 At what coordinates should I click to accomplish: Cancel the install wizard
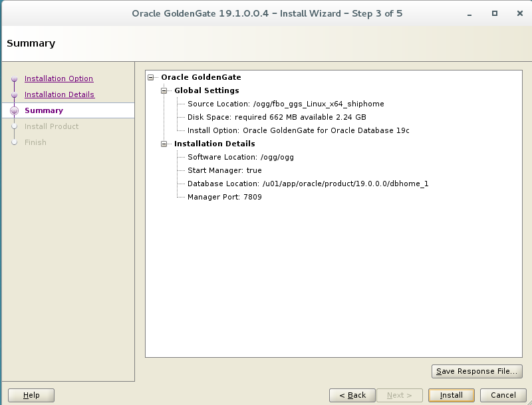(x=503, y=395)
